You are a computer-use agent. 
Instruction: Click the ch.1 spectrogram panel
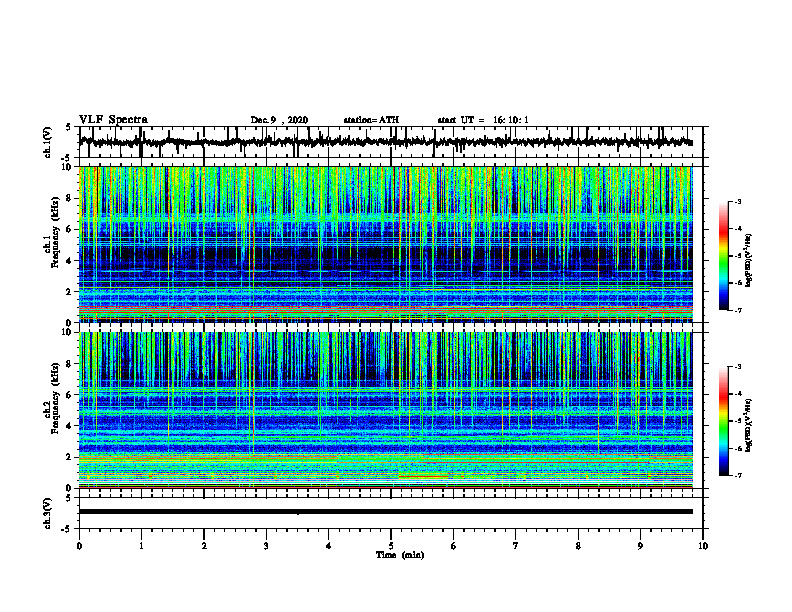click(x=386, y=244)
